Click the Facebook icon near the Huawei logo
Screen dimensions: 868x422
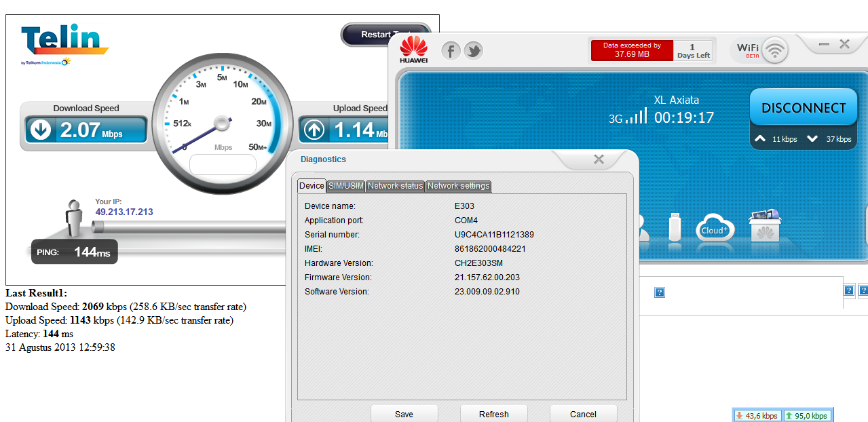pyautogui.click(x=450, y=50)
